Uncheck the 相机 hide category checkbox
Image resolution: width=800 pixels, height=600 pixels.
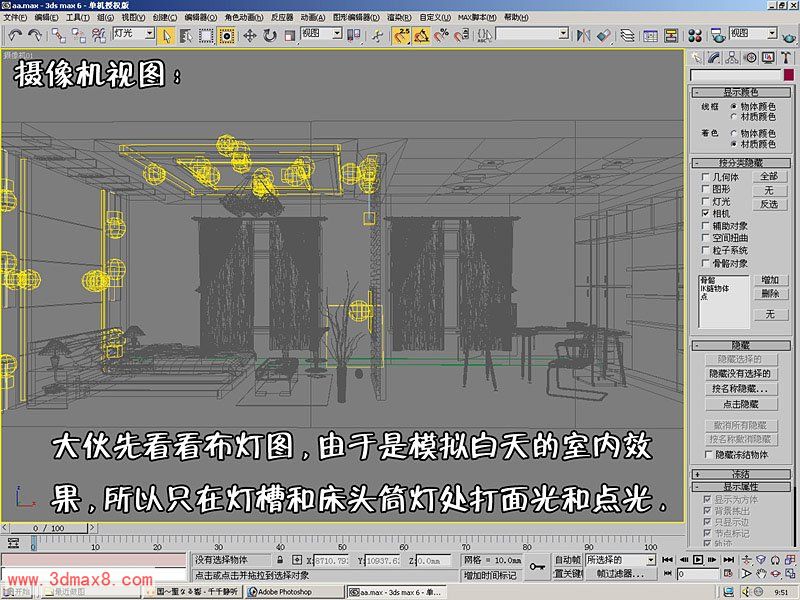706,213
